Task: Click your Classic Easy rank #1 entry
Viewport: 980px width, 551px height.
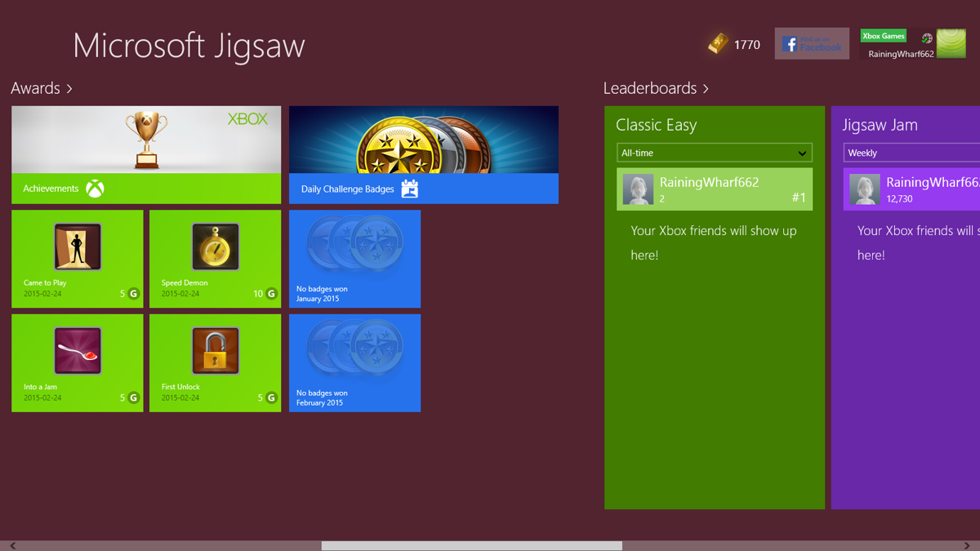Action: point(714,189)
